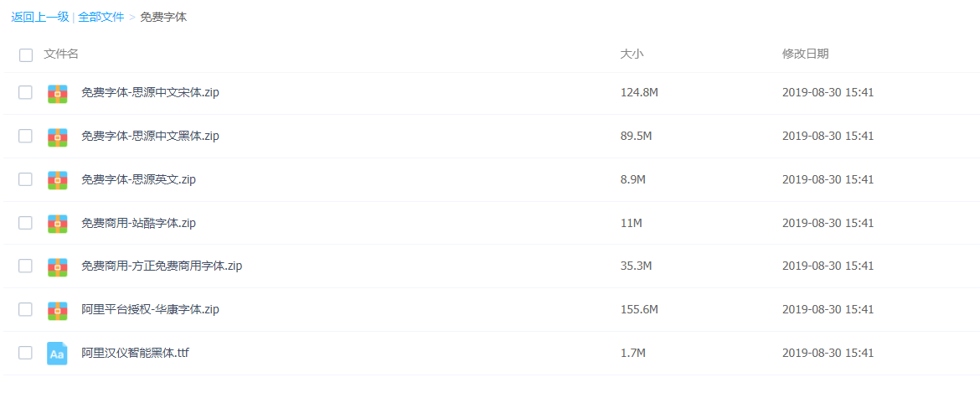Click the zip icon beside 站酷字体

point(58,223)
